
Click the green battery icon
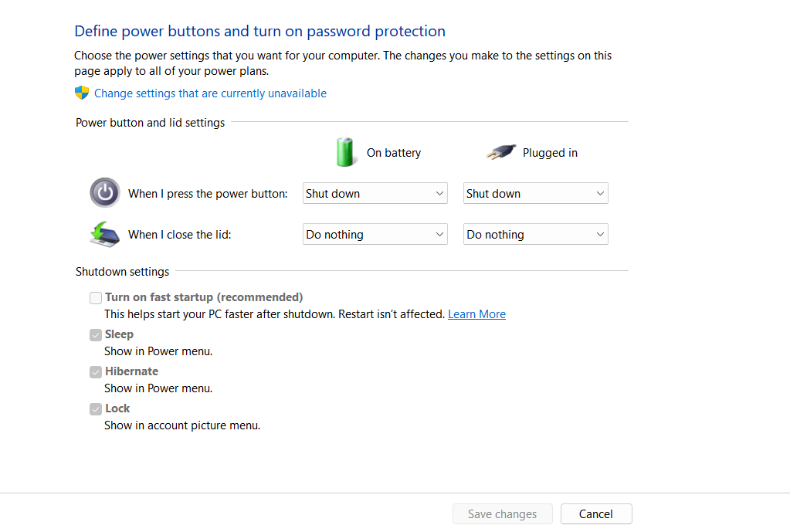pos(345,152)
